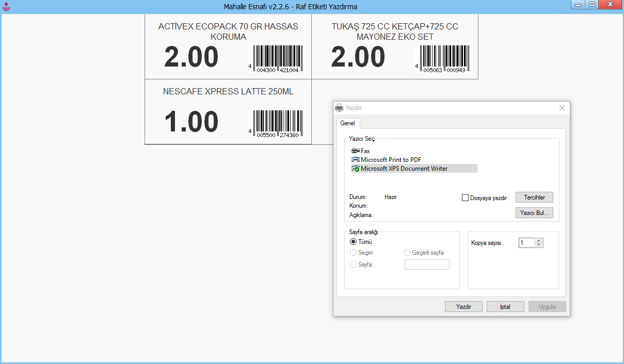Click the 2.00 price on ACTİVEX label
Image resolution: width=624 pixels, height=364 pixels.
coord(191,57)
